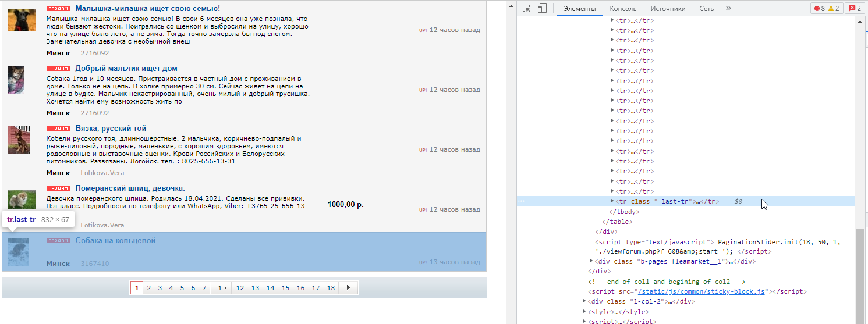
Task: Open listing Собака на кольцевой
Action: point(115,241)
